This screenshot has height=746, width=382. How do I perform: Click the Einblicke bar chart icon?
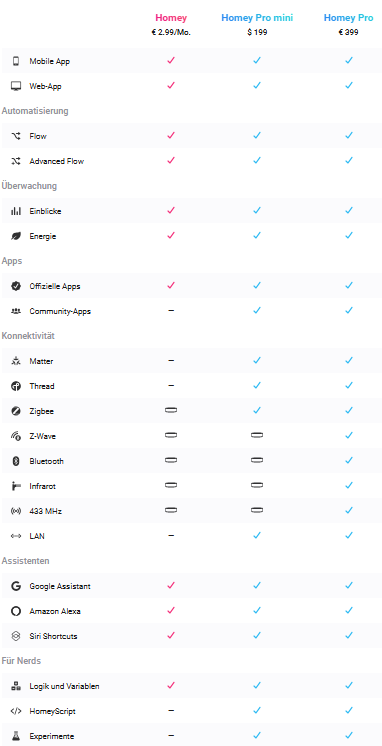click(16, 211)
